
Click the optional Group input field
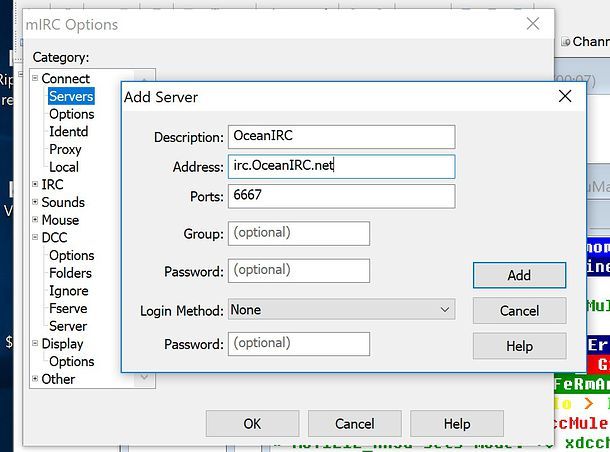(x=299, y=233)
